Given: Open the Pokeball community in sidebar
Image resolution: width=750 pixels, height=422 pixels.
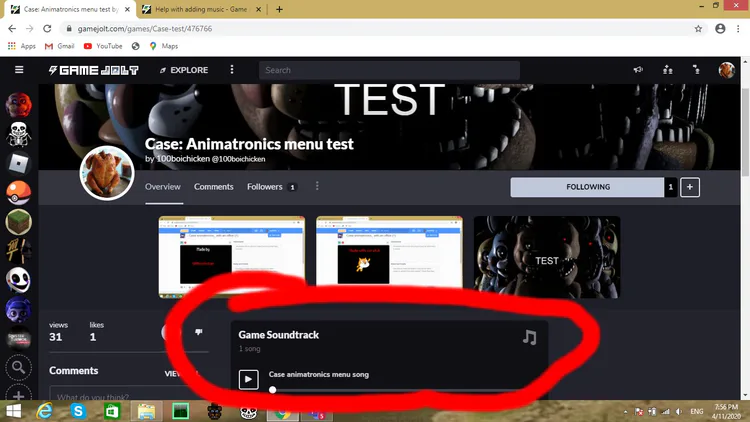Looking at the screenshot, I should click(19, 193).
